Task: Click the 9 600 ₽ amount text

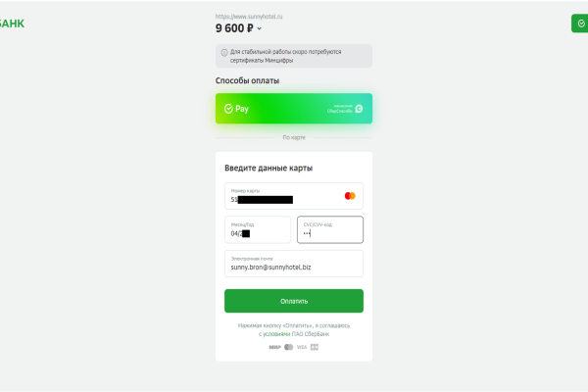Action: 234,28
